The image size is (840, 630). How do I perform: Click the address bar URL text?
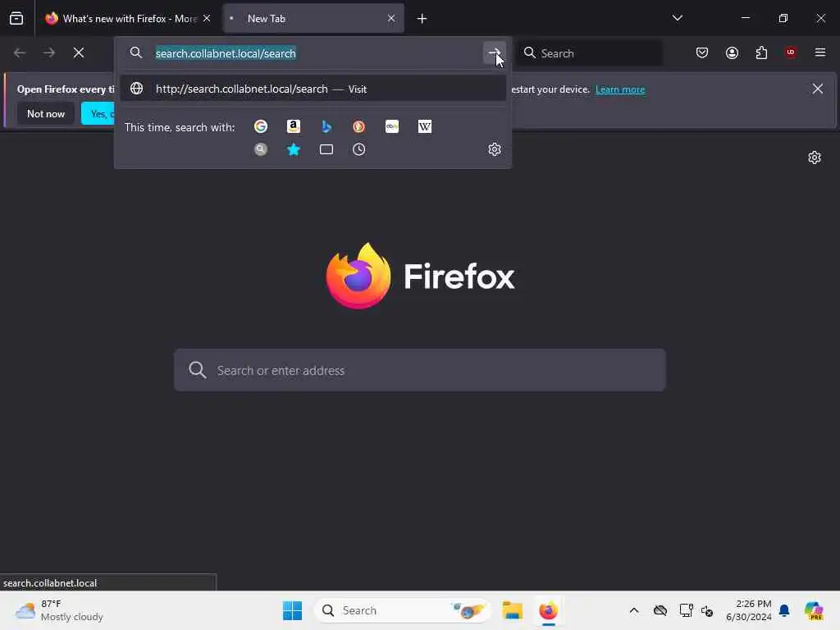(226, 53)
